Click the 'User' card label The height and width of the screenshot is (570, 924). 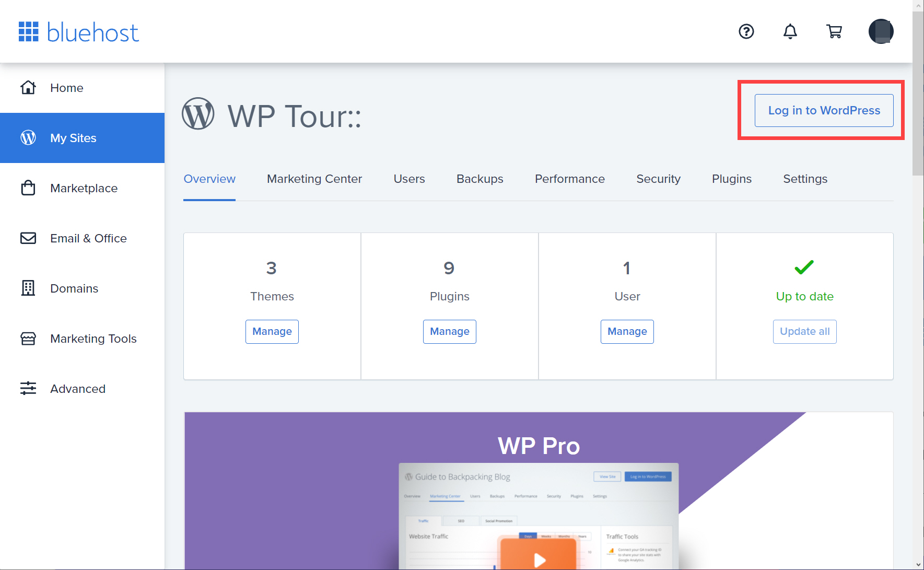point(627,296)
